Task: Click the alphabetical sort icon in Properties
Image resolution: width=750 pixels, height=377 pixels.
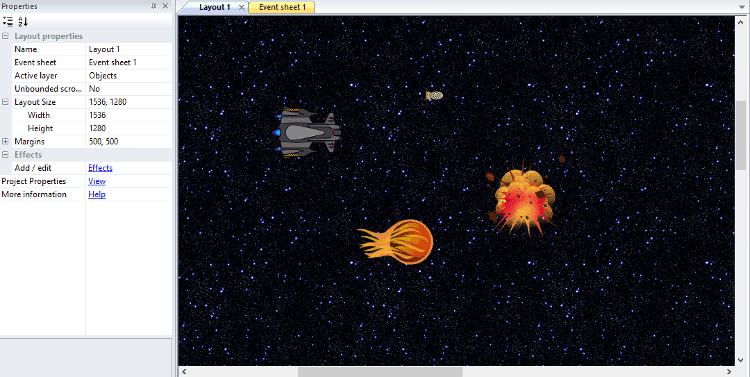Action: (23, 21)
